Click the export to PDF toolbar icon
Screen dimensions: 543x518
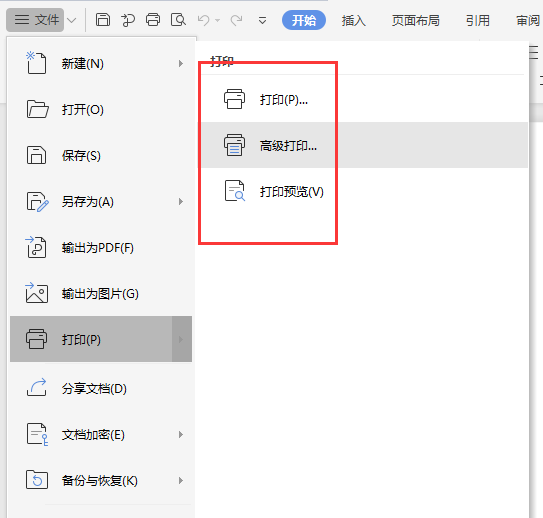(128, 20)
